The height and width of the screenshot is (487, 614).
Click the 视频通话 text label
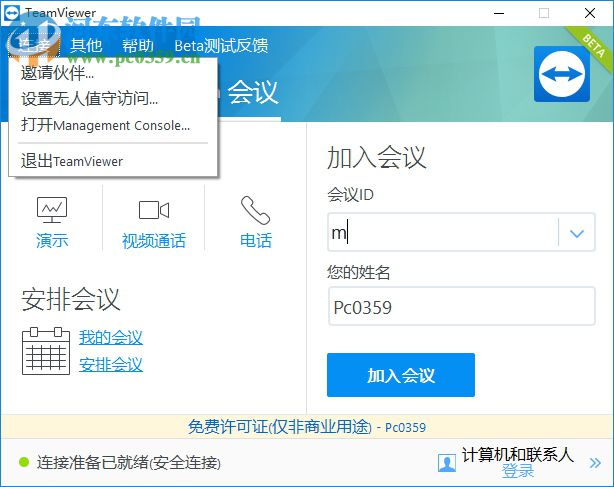154,241
